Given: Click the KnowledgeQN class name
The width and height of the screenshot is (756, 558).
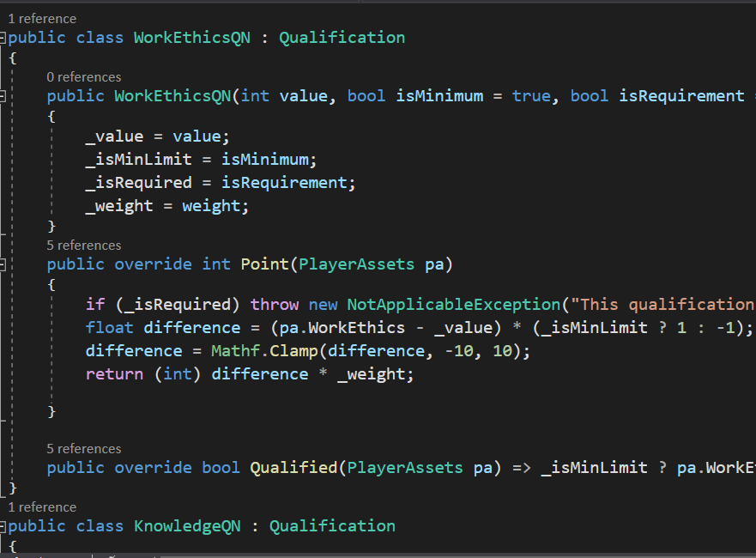Looking at the screenshot, I should click(x=187, y=526).
